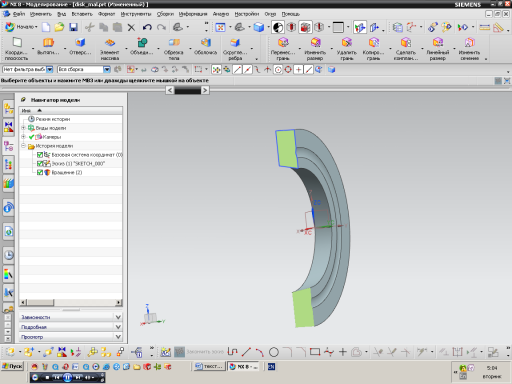
Task: Open the Insert menu
Action: [x=82, y=14]
